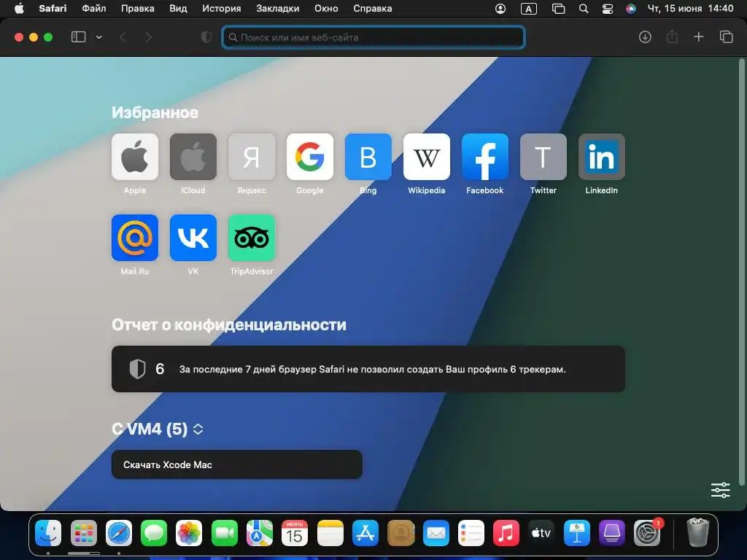Open Contacts from the Dock

pos(400,533)
